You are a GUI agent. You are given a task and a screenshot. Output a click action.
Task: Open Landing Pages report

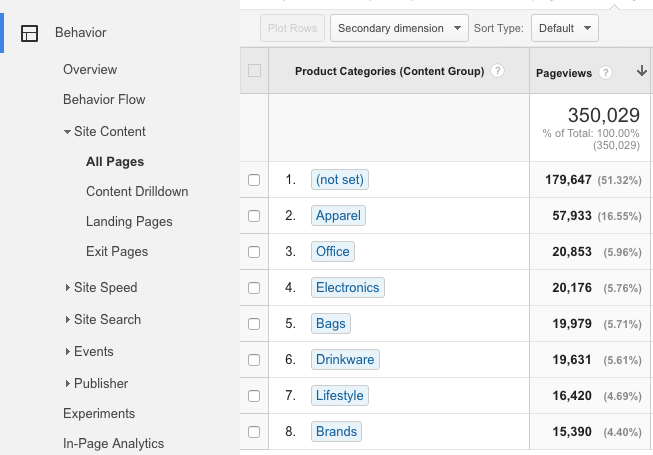click(x=129, y=221)
